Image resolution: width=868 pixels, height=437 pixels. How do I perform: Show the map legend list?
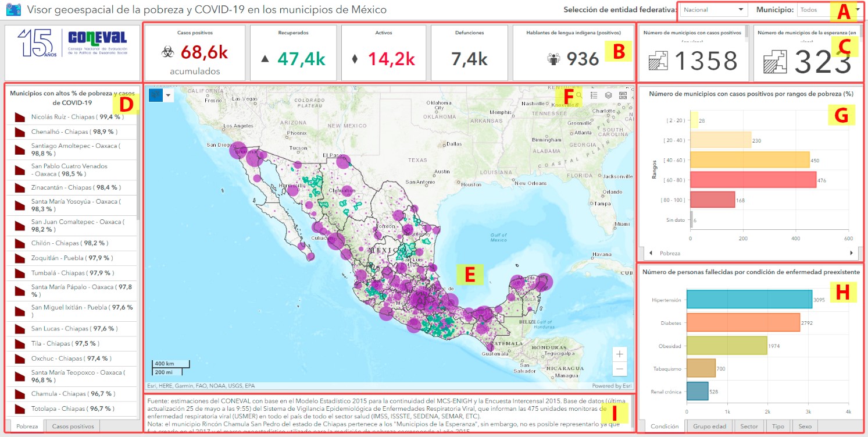click(594, 95)
